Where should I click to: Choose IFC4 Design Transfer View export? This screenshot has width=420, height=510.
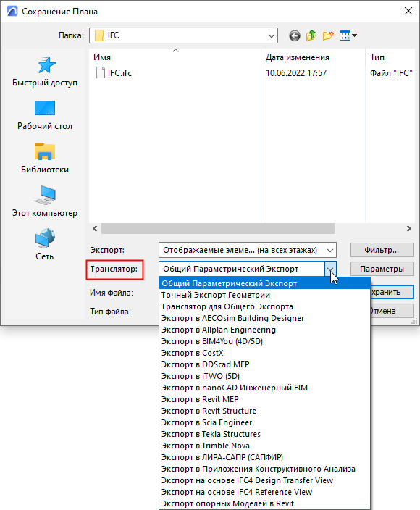(x=264, y=480)
